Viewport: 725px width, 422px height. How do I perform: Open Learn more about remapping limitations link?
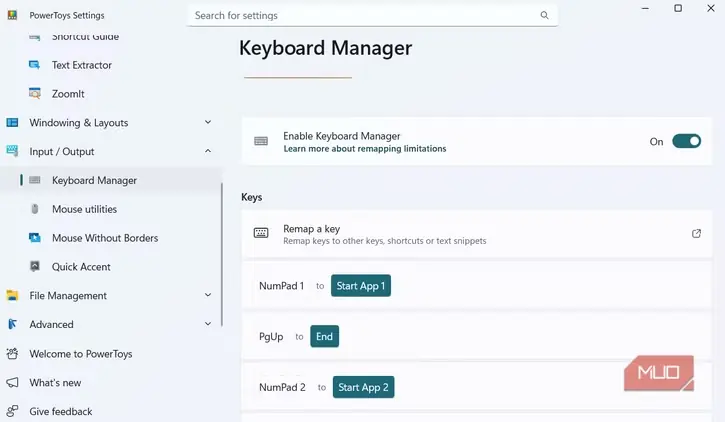pyautogui.click(x=365, y=148)
